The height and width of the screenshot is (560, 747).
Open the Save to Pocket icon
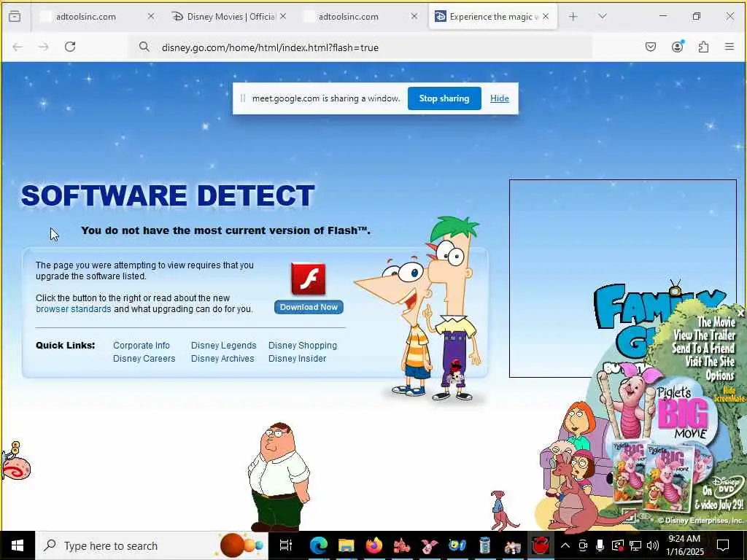pyautogui.click(x=651, y=47)
